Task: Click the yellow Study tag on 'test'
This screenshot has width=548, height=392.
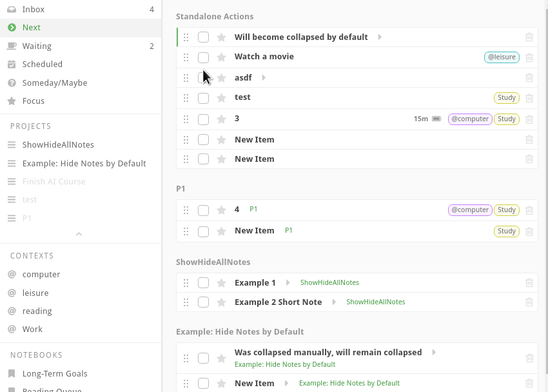Action: [506, 98]
